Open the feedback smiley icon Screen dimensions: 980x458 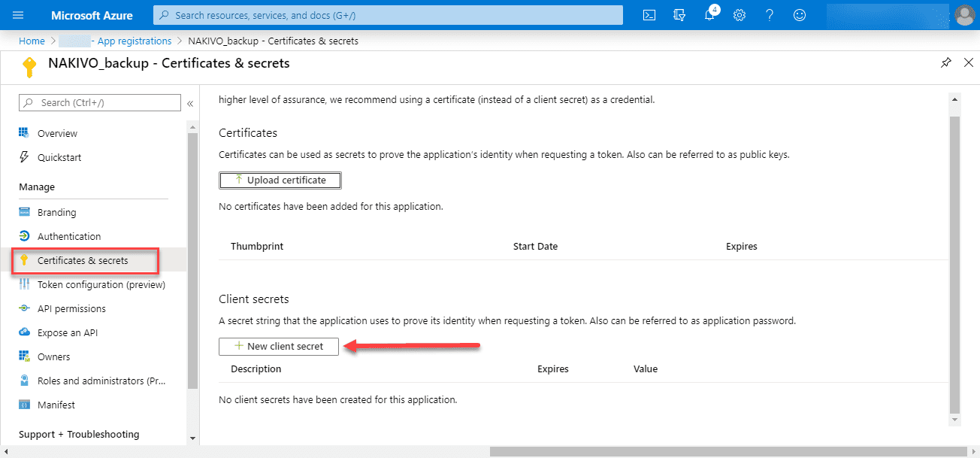coord(800,15)
